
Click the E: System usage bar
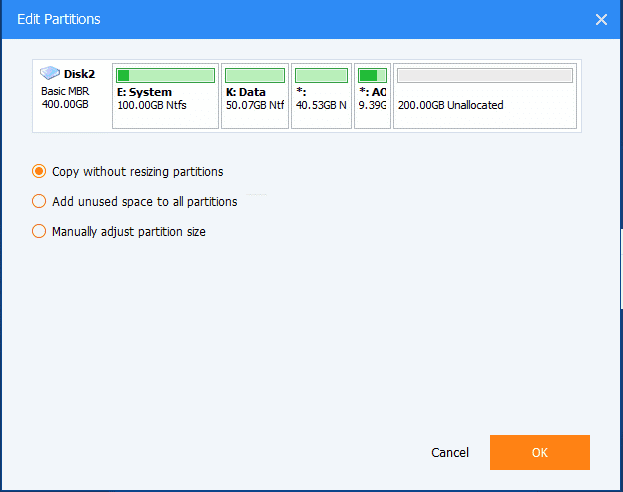coord(165,75)
